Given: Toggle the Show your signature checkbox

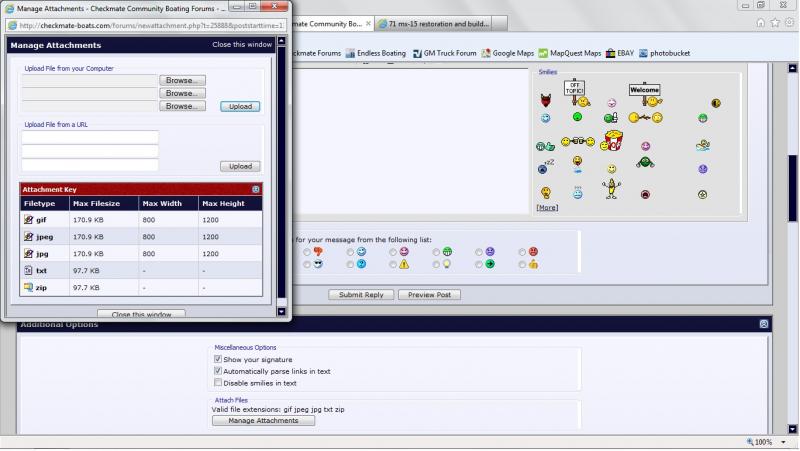Looking at the screenshot, I should (218, 359).
